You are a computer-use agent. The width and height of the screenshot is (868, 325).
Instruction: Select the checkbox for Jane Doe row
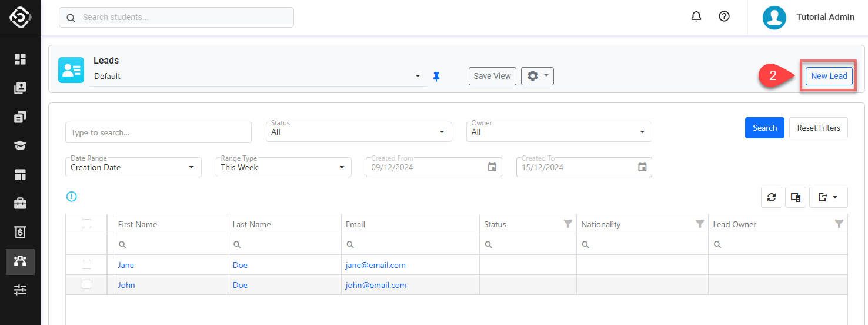[86, 265]
